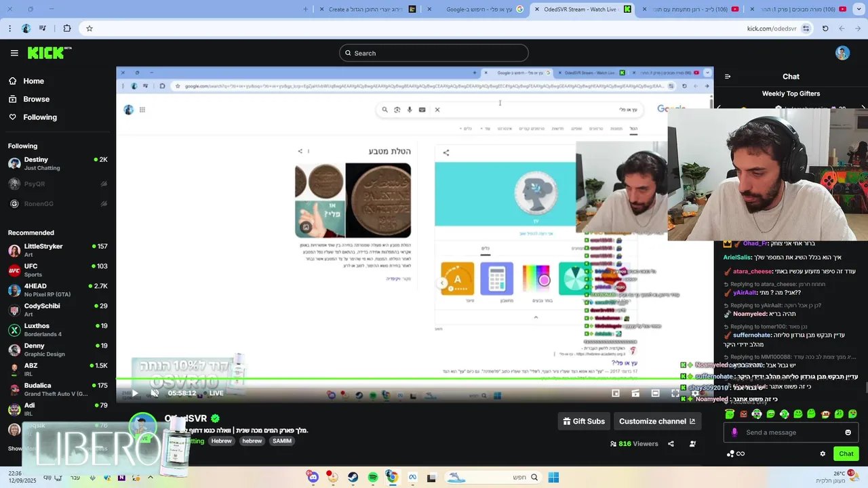This screenshot has width=868, height=488.
Task: Click the kick.com/odedsvr address bar
Action: click(448, 28)
